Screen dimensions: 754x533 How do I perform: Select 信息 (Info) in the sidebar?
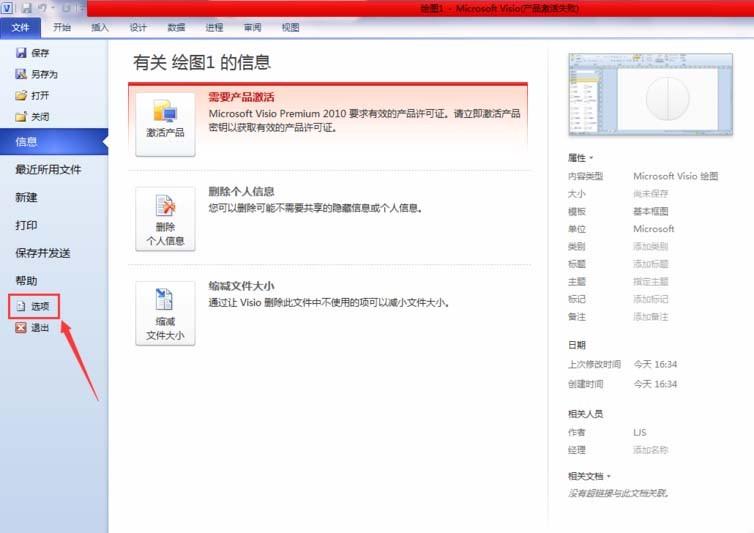pos(54,141)
